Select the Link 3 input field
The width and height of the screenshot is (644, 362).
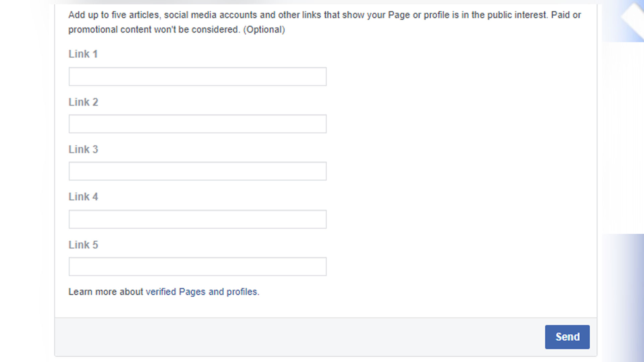[198, 171]
